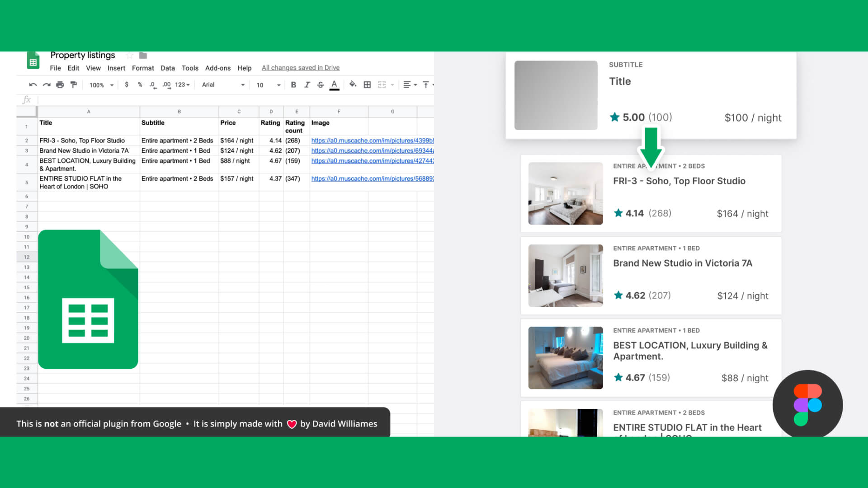868x488 pixels.
Task: Select the '$88 / night' price cell
Action: tap(239, 164)
